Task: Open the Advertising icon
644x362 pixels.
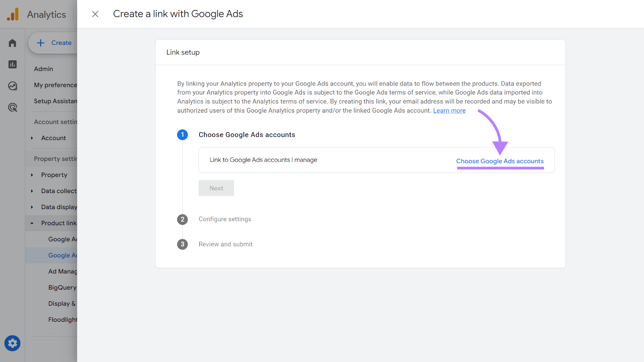Action: [12, 107]
